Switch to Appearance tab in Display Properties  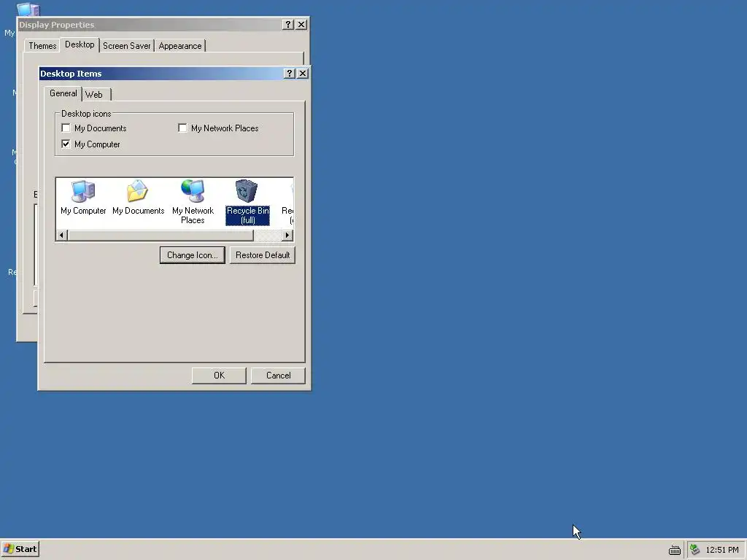(x=180, y=46)
